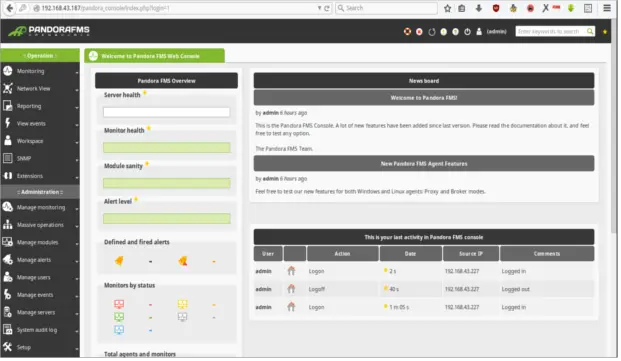Expand the Workspace menu arrow
Viewport: 621px width, 361px height.
coord(76,142)
